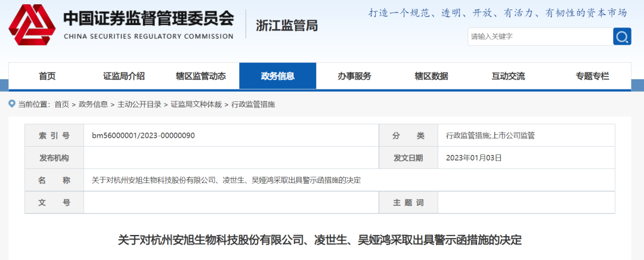Go to 办事服务 section

coord(355,76)
